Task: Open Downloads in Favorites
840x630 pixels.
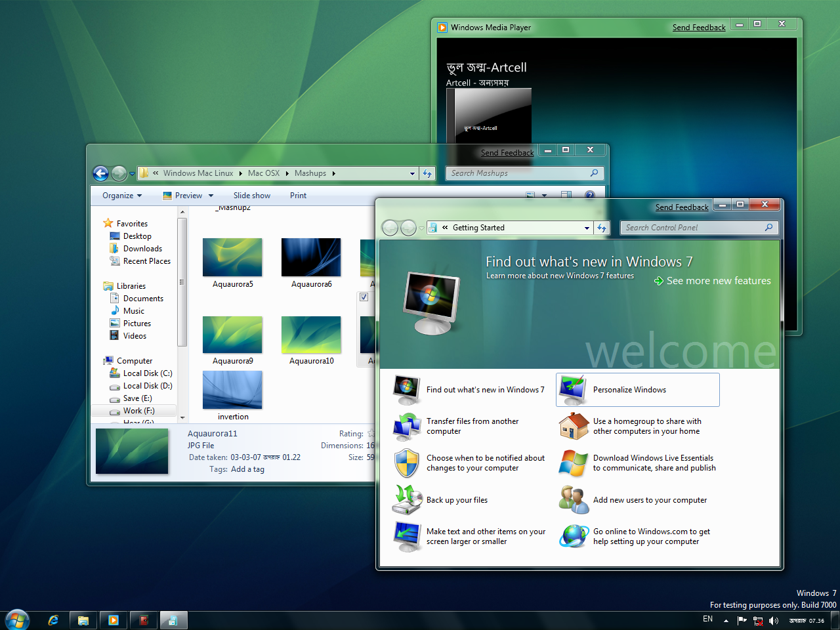Action: click(x=142, y=249)
